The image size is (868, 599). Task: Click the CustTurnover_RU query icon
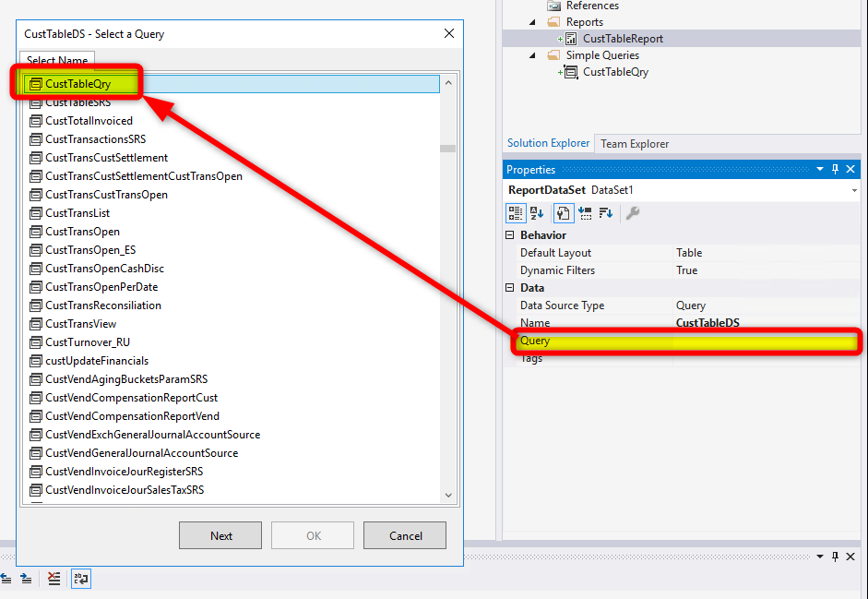click(x=35, y=342)
